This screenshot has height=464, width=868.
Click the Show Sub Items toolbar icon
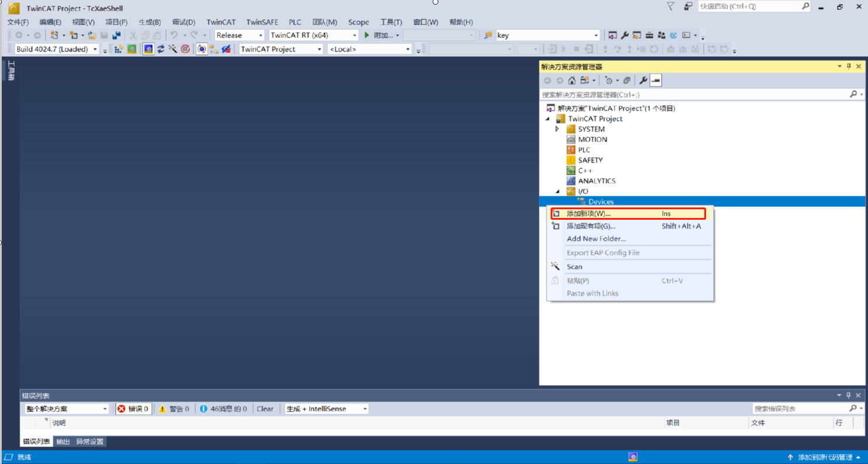[214, 49]
